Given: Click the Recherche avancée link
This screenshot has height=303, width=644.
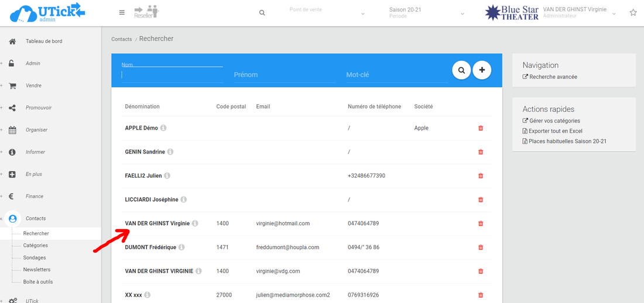Looking at the screenshot, I should 553,77.
